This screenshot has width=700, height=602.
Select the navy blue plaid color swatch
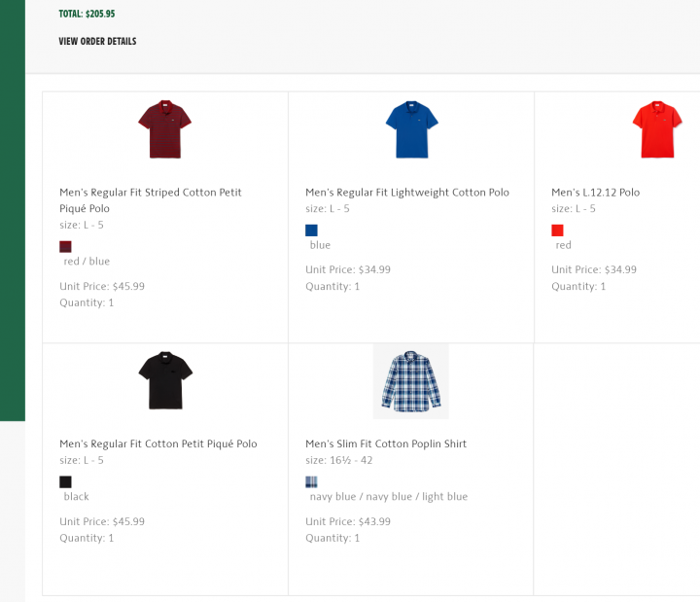(x=311, y=481)
